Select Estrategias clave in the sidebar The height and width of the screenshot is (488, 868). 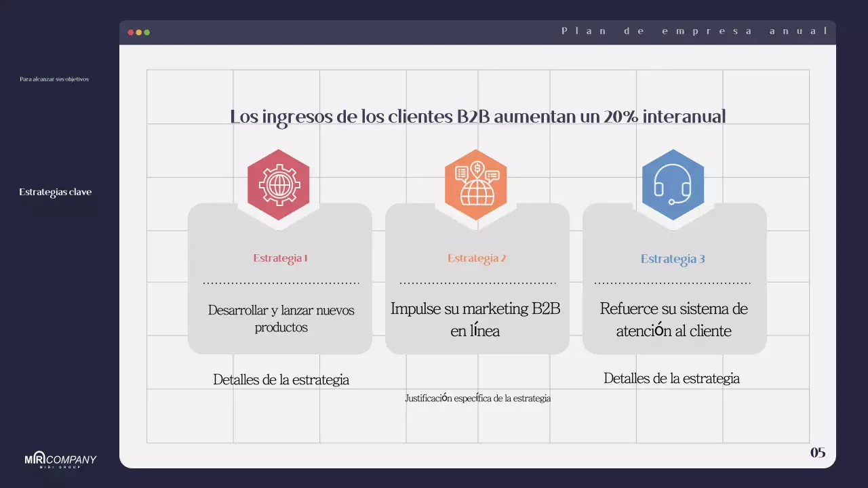click(56, 192)
